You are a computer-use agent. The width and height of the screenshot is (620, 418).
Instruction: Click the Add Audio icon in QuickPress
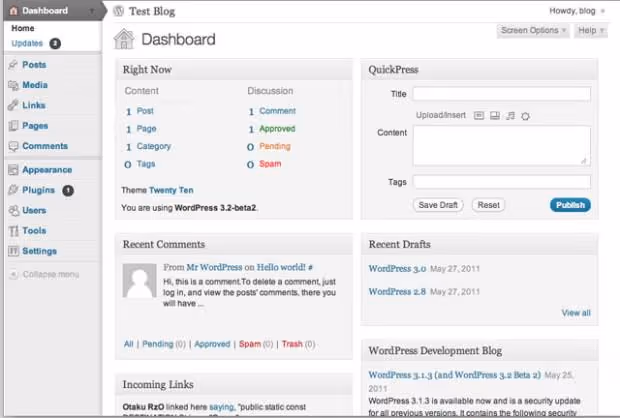pyautogui.click(x=510, y=115)
